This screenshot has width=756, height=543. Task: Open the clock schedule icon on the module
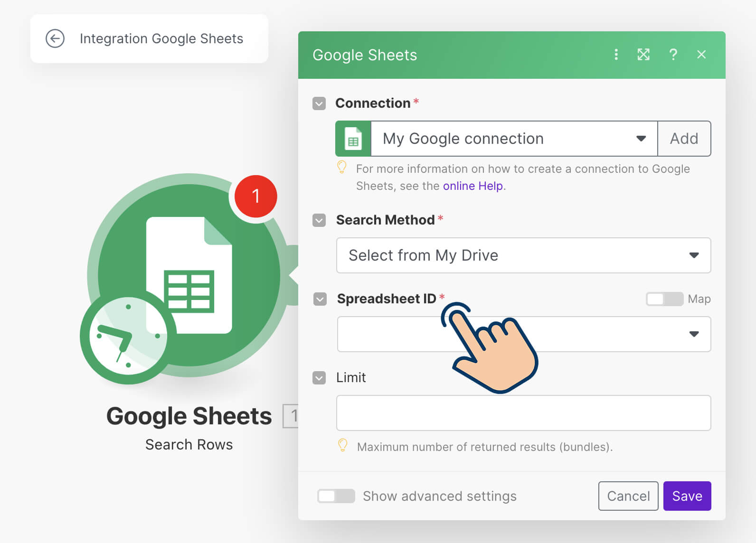coord(128,336)
